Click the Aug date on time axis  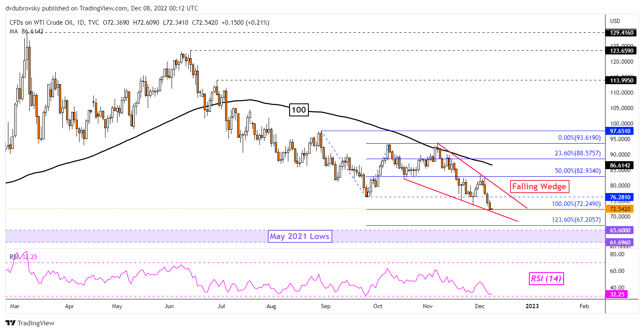pyautogui.click(x=271, y=306)
